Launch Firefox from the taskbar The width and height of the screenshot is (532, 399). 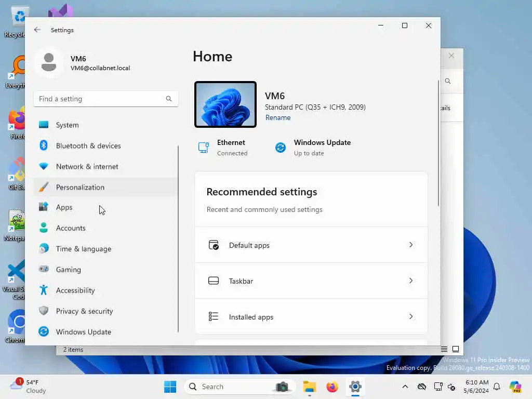332,387
